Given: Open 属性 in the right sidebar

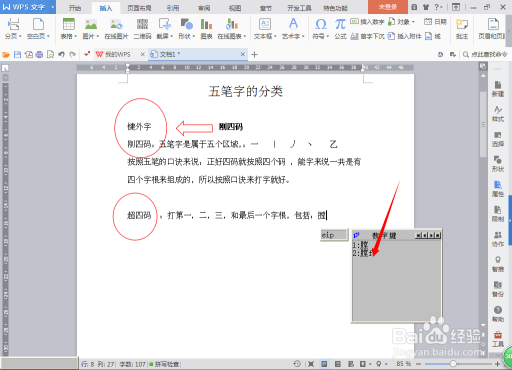Looking at the screenshot, I should point(498,189).
